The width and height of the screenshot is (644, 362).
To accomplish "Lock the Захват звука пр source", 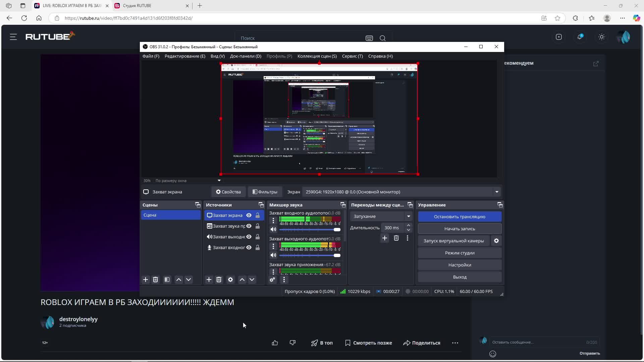I will [258, 226].
